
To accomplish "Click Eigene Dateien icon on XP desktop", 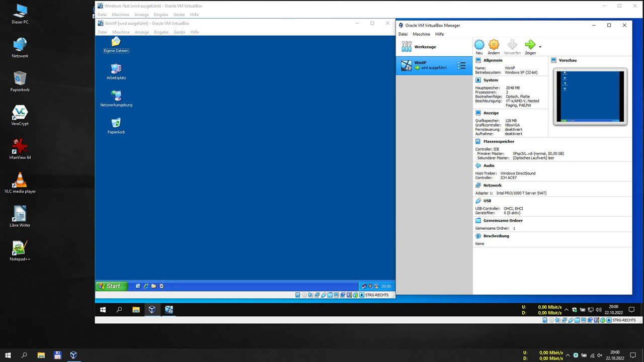I will [116, 45].
